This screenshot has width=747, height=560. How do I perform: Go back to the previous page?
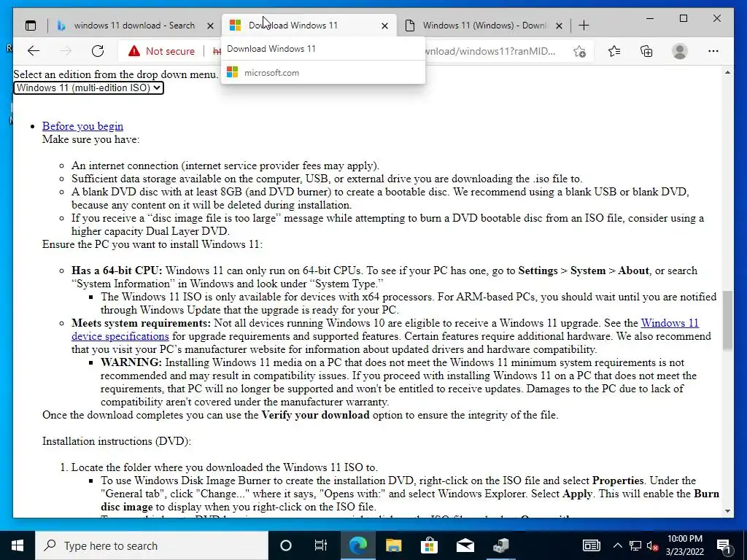click(x=34, y=51)
